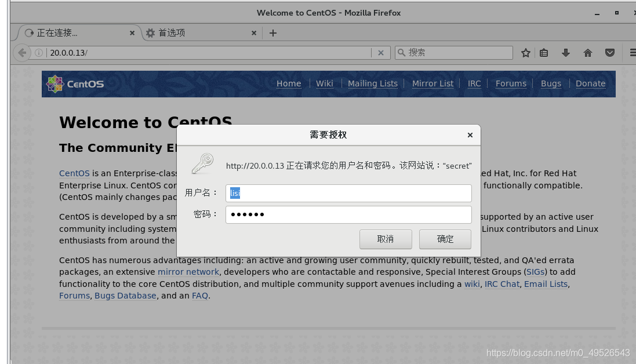The height and width of the screenshot is (364, 636).
Task: Click the CentOS logo in banner
Action: [x=75, y=84]
